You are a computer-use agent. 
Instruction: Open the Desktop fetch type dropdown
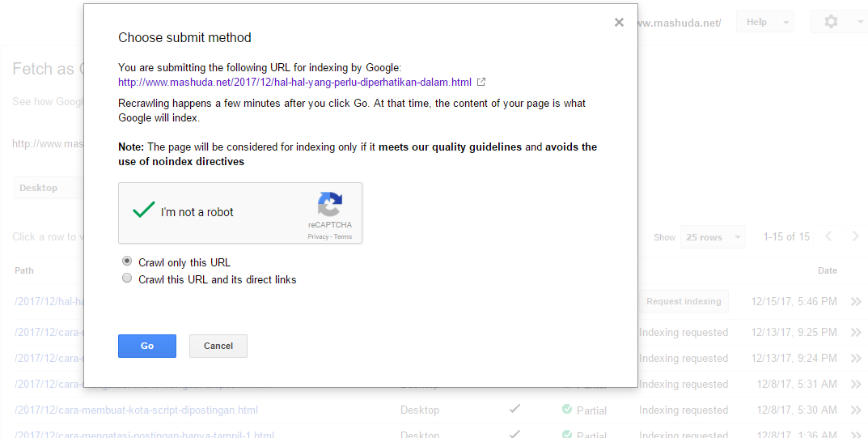pyautogui.click(x=47, y=188)
